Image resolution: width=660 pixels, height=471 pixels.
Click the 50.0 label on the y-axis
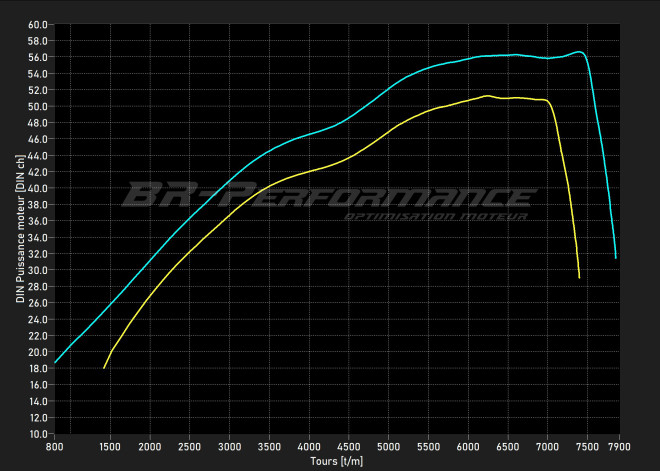[38, 106]
